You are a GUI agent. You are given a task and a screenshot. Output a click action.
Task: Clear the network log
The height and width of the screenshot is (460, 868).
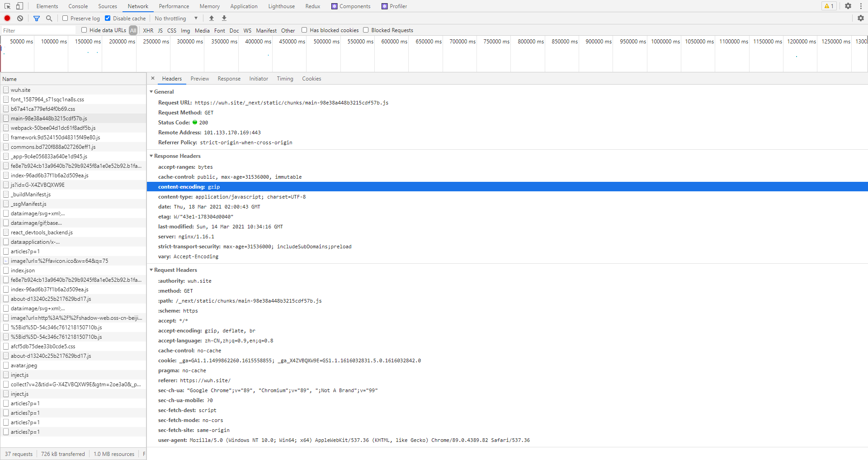(x=20, y=18)
